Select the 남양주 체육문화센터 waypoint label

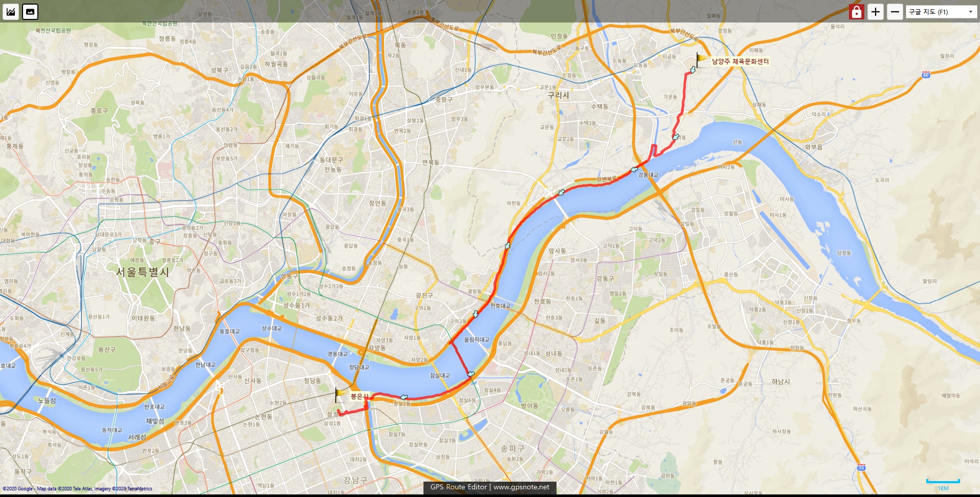(740, 61)
